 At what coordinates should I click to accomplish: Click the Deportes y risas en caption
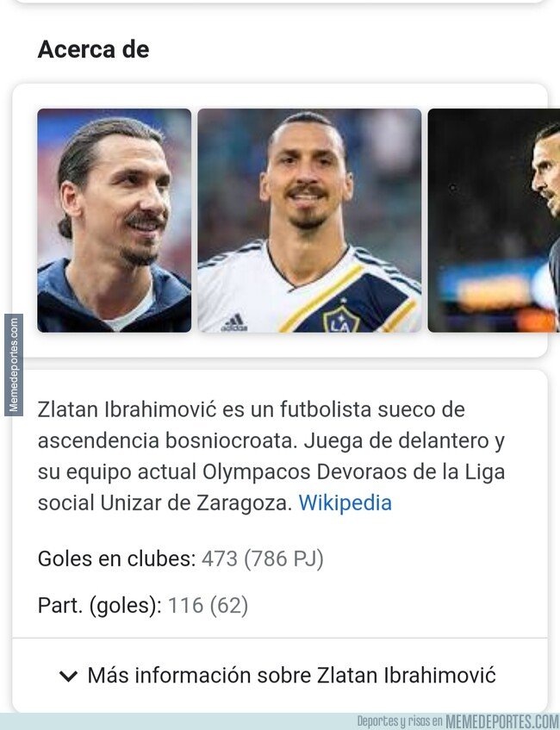(400, 721)
